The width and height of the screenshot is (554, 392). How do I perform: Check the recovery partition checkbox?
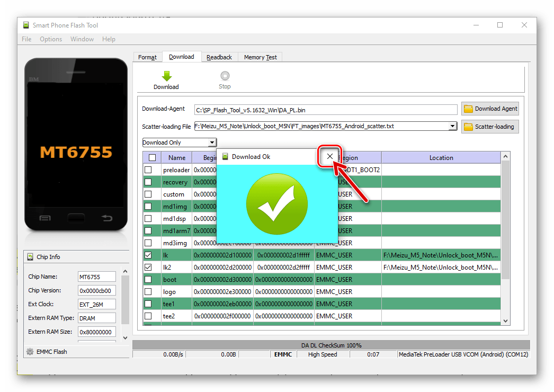[x=148, y=182]
